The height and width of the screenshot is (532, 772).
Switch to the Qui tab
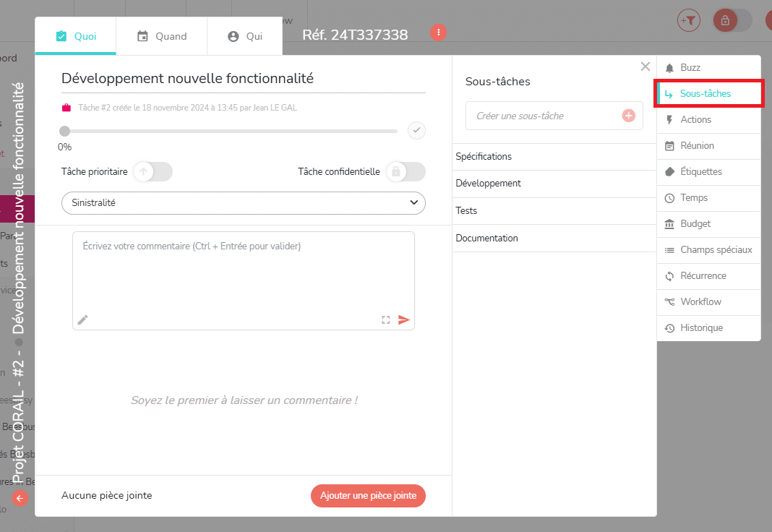tap(245, 36)
